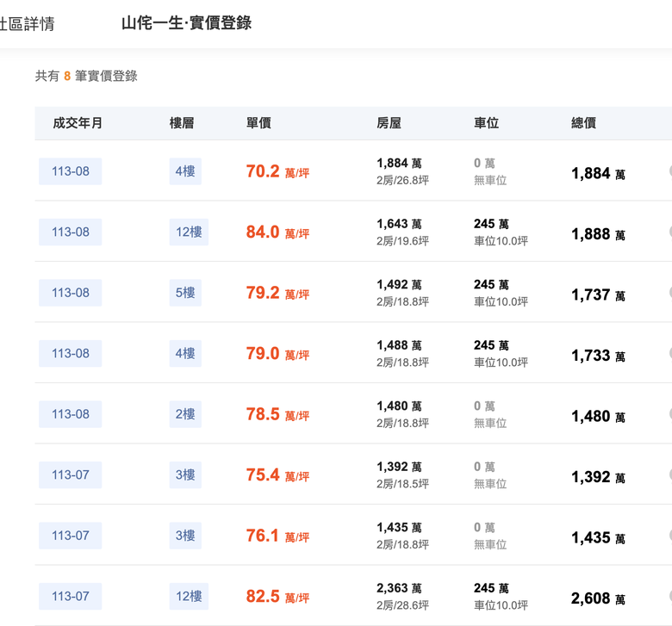Select the 山侘一生·實價登錄 tab
The width and height of the screenshot is (672, 626).
click(x=186, y=23)
